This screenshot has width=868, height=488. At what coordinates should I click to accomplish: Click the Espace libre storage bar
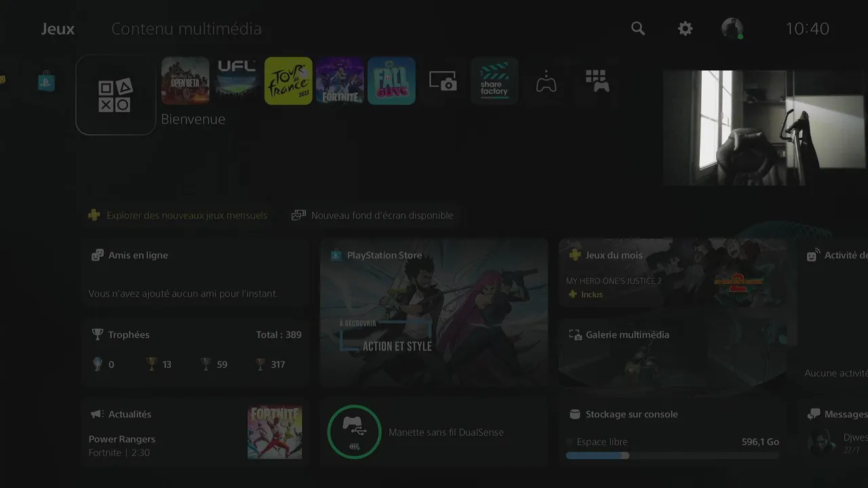click(x=673, y=455)
